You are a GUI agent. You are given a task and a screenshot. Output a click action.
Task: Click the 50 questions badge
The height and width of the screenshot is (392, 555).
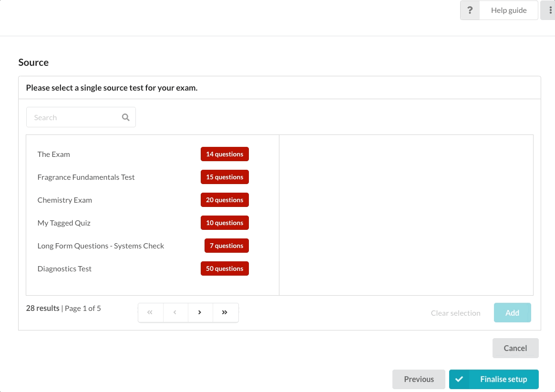(225, 268)
